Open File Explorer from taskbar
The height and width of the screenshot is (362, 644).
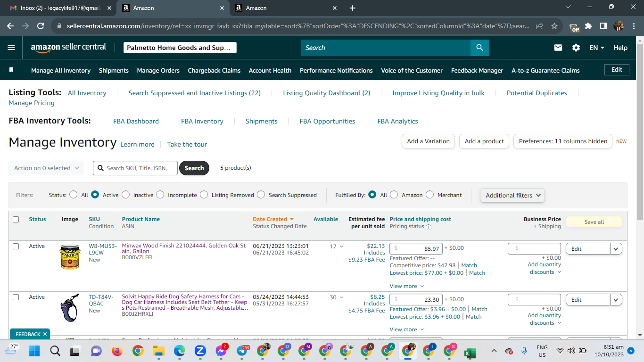point(158,351)
